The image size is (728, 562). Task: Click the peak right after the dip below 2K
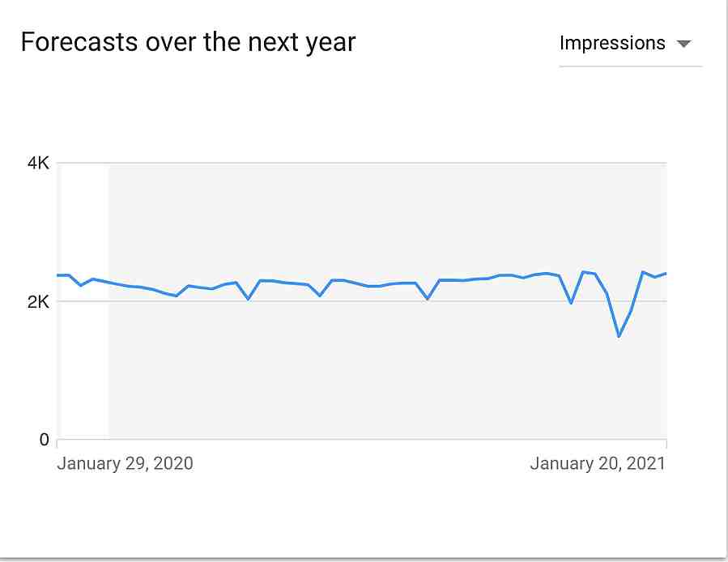point(584,272)
